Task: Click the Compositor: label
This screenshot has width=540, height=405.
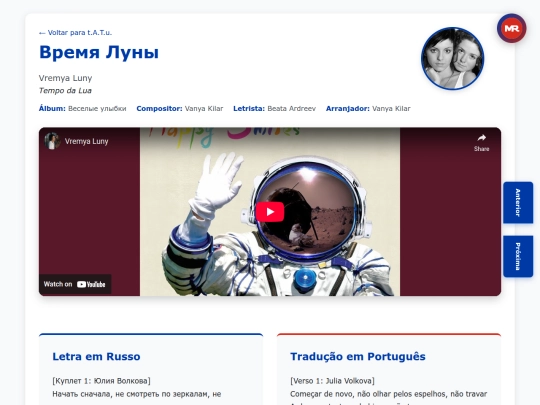Action: pyautogui.click(x=159, y=108)
